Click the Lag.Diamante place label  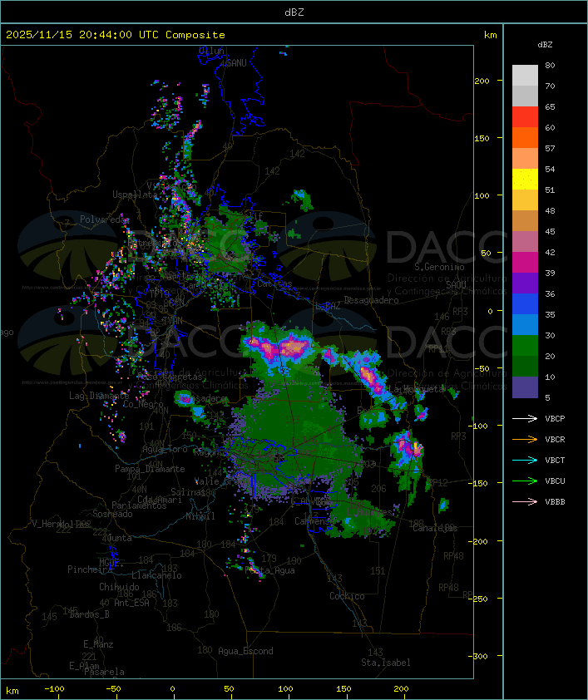coord(99,396)
